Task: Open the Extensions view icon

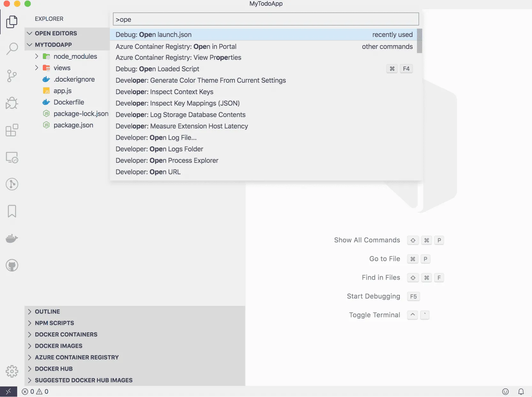Action: tap(12, 130)
